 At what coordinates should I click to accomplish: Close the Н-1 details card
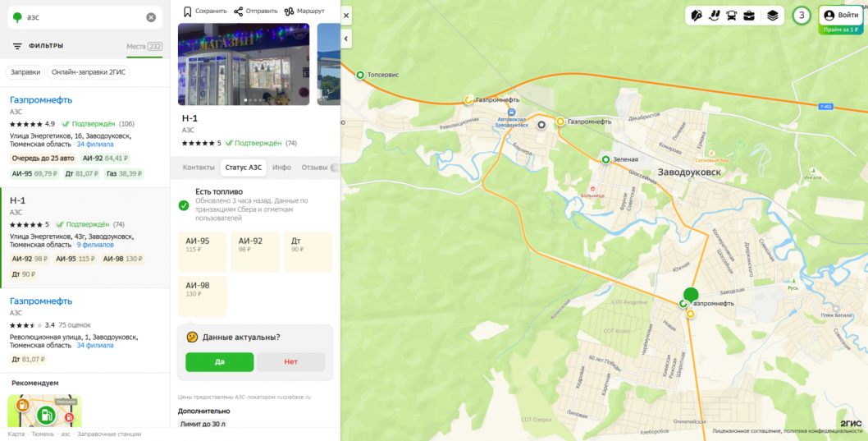click(x=346, y=16)
